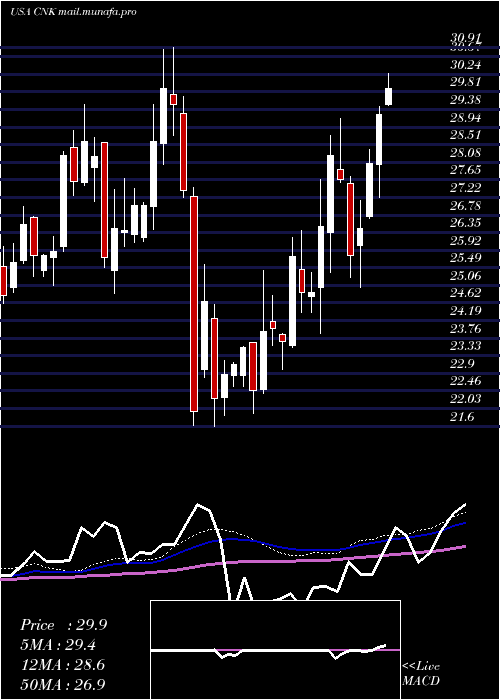Select the 28.08 price axis label
This screenshot has width=500, height=700.
[x=466, y=153]
